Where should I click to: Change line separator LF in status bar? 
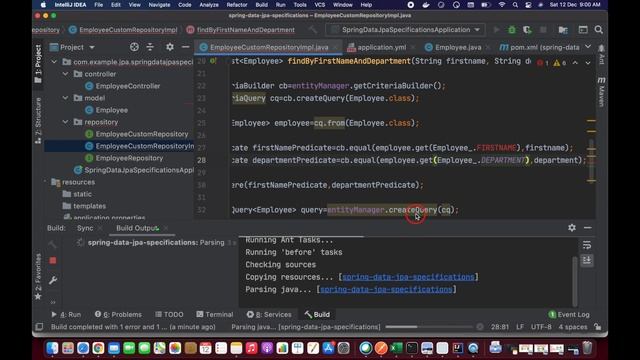pyautogui.click(x=520, y=327)
